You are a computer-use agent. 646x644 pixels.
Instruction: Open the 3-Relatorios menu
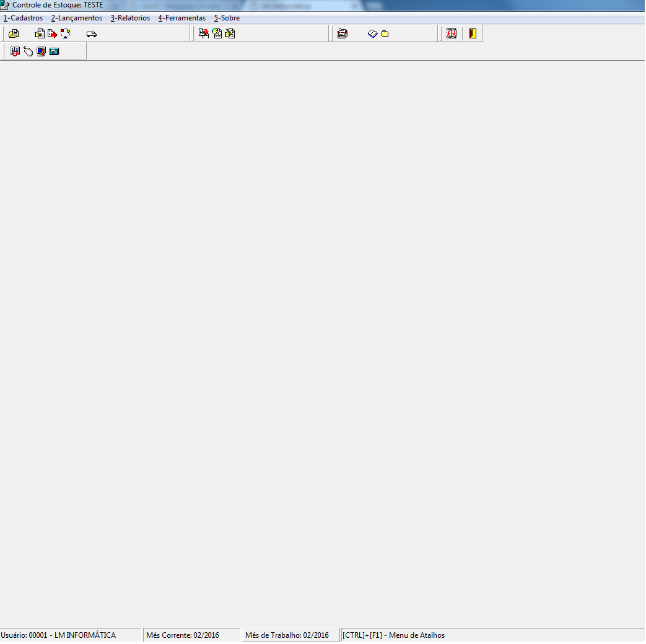click(130, 18)
